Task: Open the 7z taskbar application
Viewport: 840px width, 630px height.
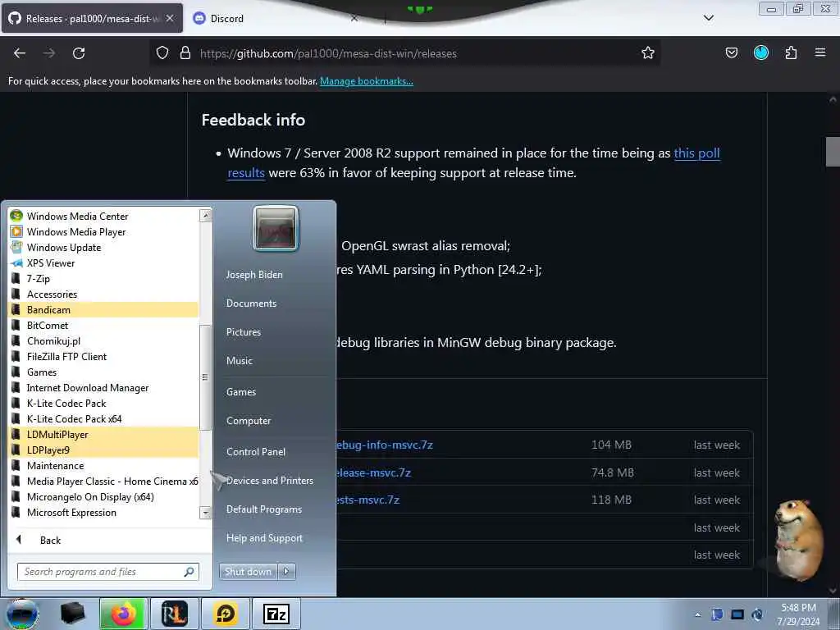Action: point(276,614)
